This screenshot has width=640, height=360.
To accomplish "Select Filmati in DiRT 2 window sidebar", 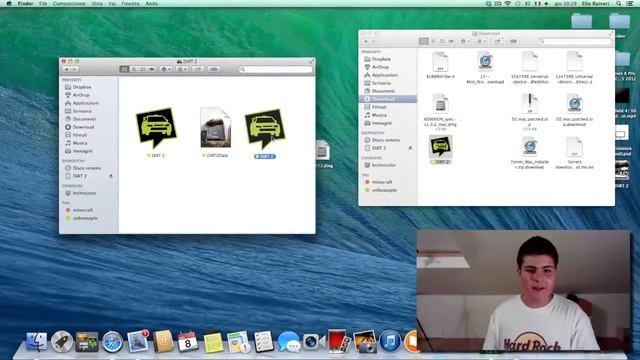I will pyautogui.click(x=80, y=135).
